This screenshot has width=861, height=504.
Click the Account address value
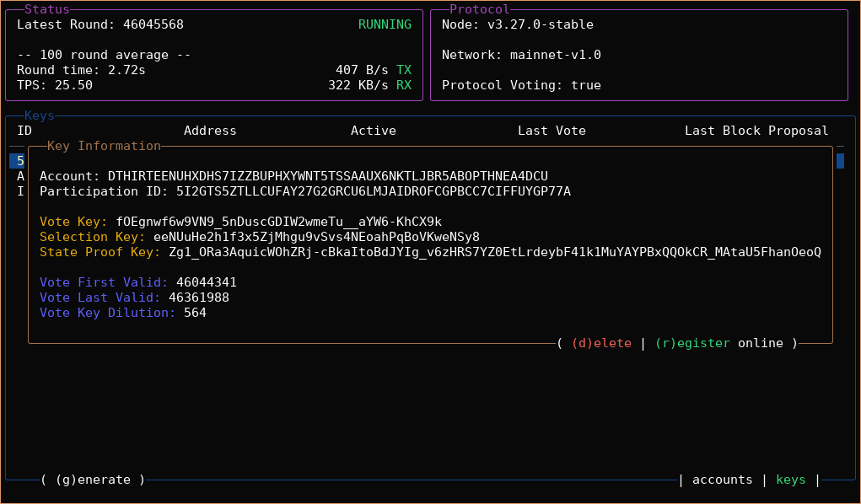(327, 176)
